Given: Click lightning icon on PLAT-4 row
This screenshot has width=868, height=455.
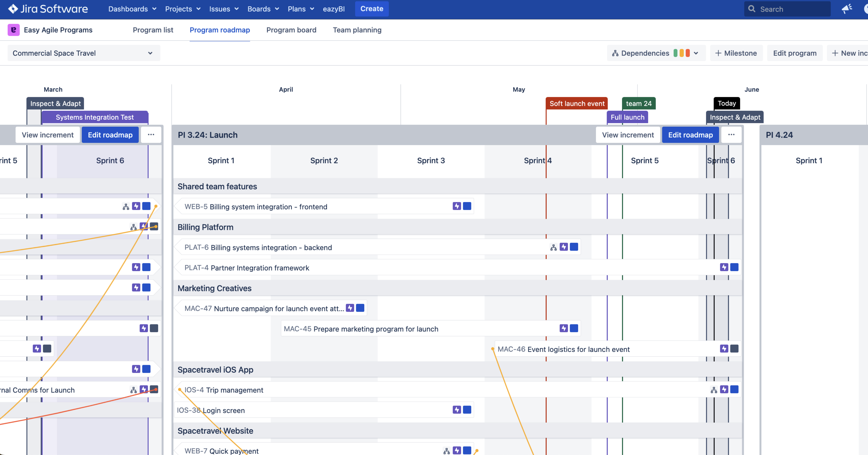Looking at the screenshot, I should point(724,267).
